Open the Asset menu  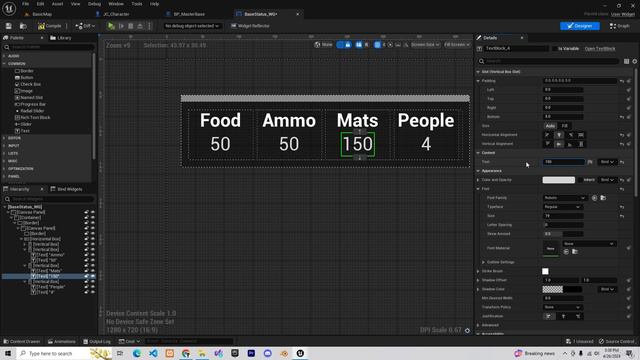[57, 4]
